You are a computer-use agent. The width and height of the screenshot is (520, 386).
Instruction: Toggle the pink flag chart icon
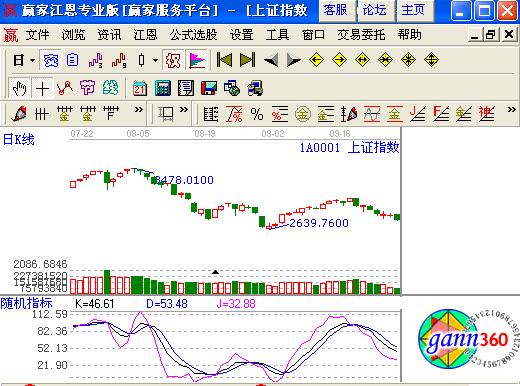point(197,60)
